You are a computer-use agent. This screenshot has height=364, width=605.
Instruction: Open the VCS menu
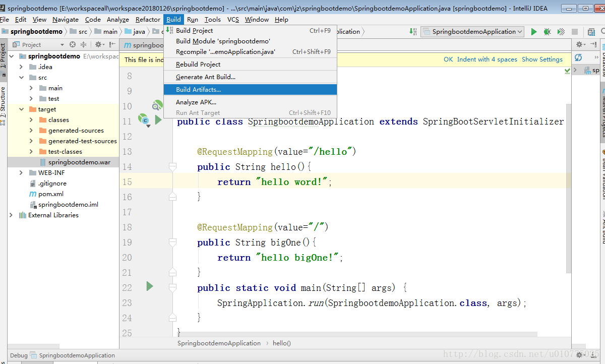pyautogui.click(x=233, y=20)
